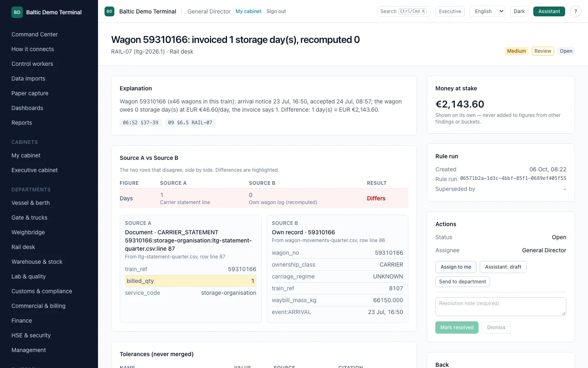Image resolution: width=588 pixels, height=368 pixels.
Task: Click the Review status badge
Action: pos(543,51)
